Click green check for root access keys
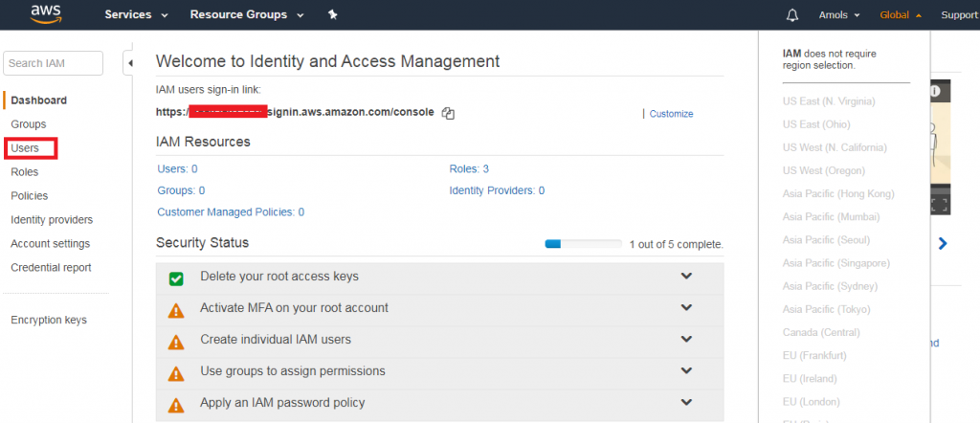This screenshot has width=980, height=423. click(176, 278)
